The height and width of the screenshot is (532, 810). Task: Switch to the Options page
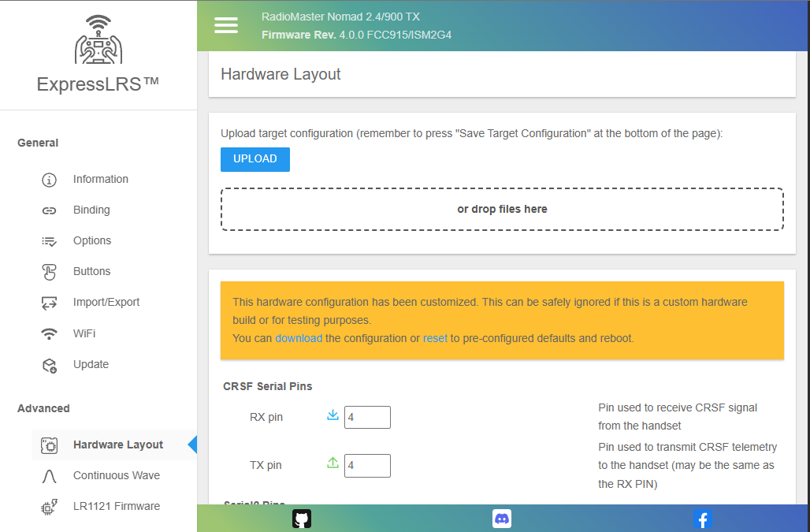(x=91, y=240)
